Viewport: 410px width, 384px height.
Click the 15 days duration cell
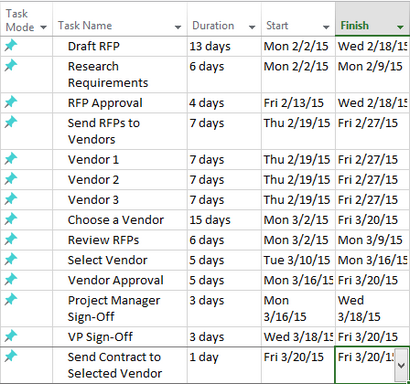pos(224,220)
